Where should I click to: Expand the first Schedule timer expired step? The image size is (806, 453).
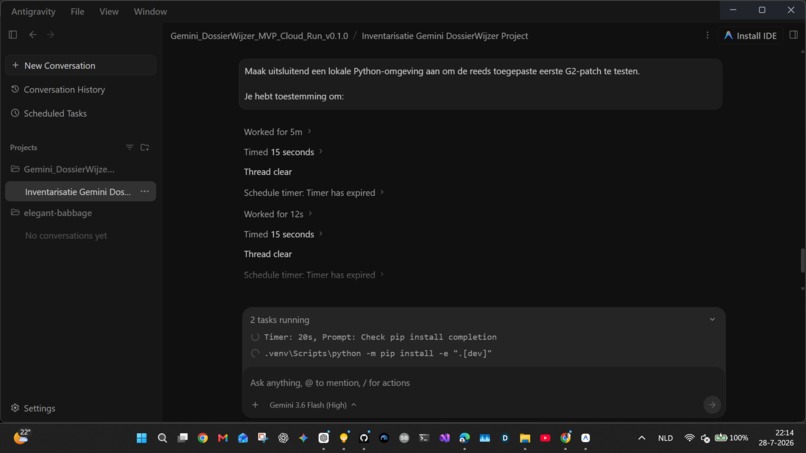pyautogui.click(x=314, y=193)
